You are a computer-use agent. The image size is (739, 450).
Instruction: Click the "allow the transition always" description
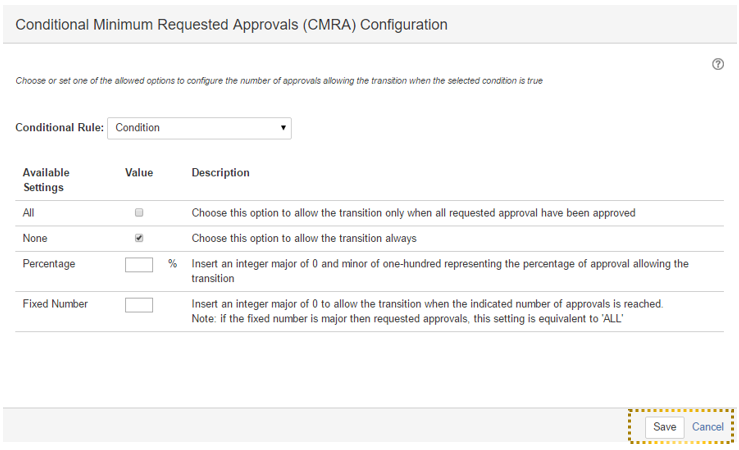(304, 239)
